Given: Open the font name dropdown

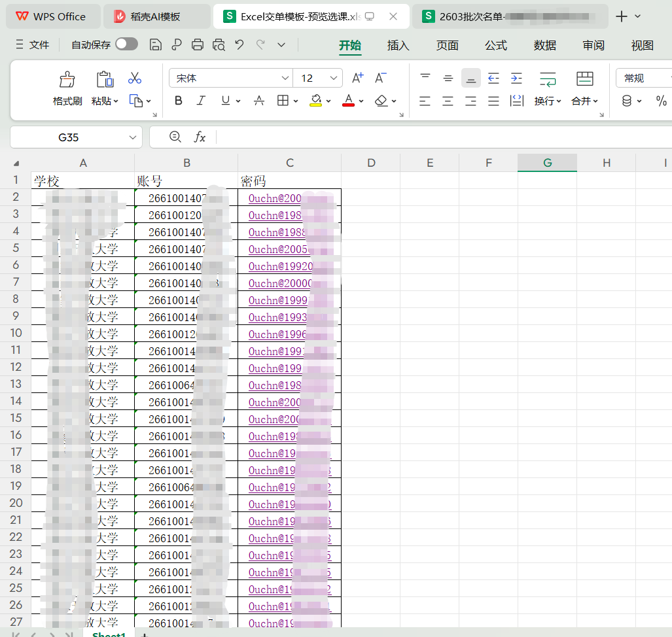Looking at the screenshot, I should [285, 78].
